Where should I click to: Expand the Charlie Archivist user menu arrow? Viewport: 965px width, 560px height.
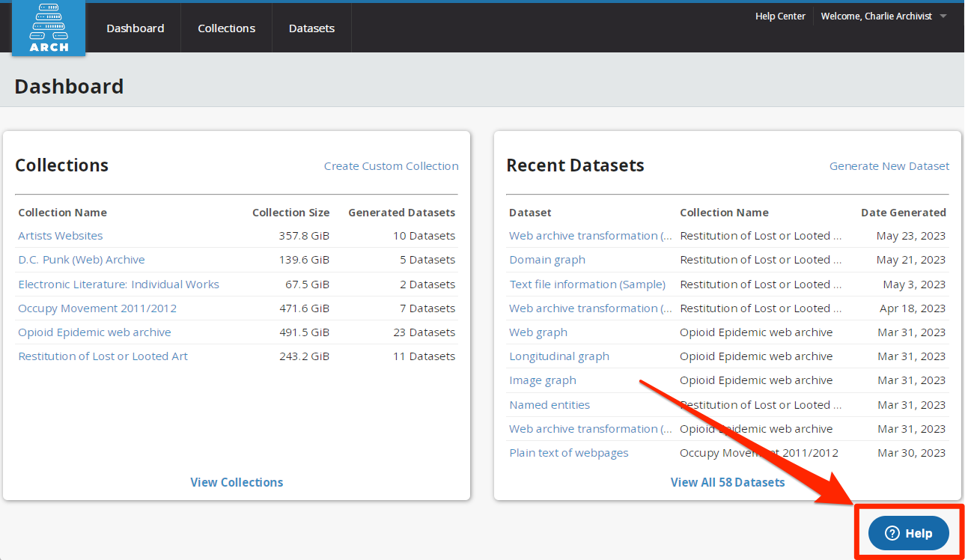click(943, 16)
